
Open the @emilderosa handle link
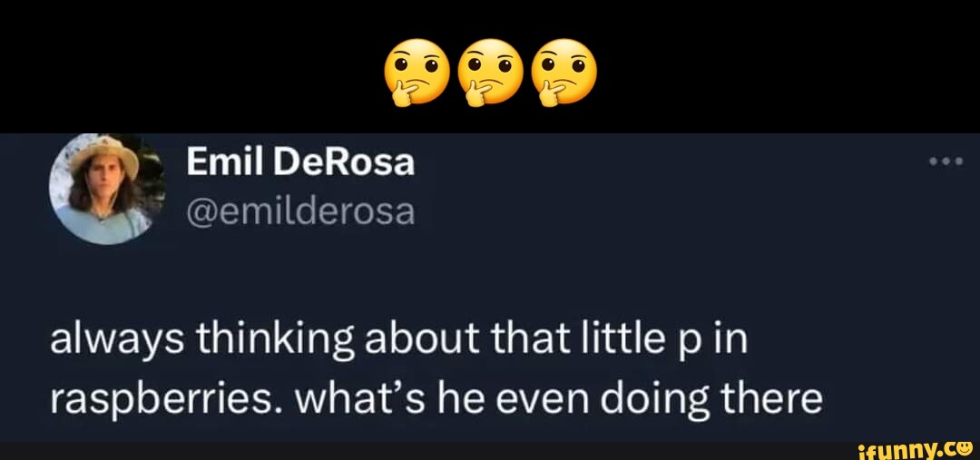[300, 211]
